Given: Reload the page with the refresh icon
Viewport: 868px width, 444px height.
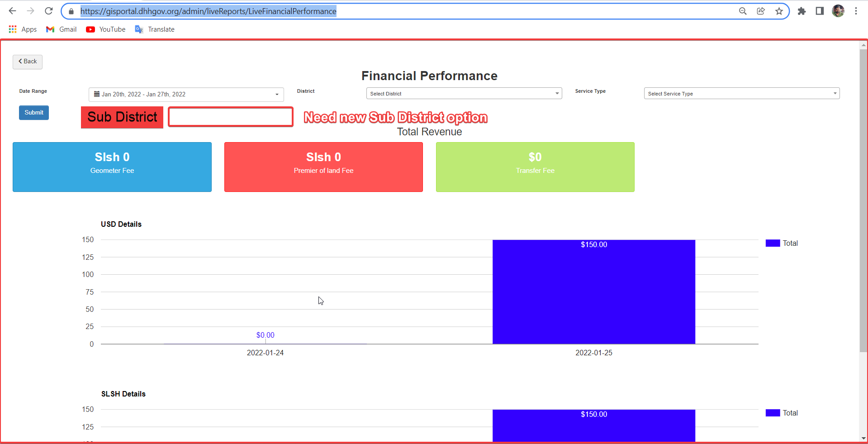Looking at the screenshot, I should tap(49, 11).
